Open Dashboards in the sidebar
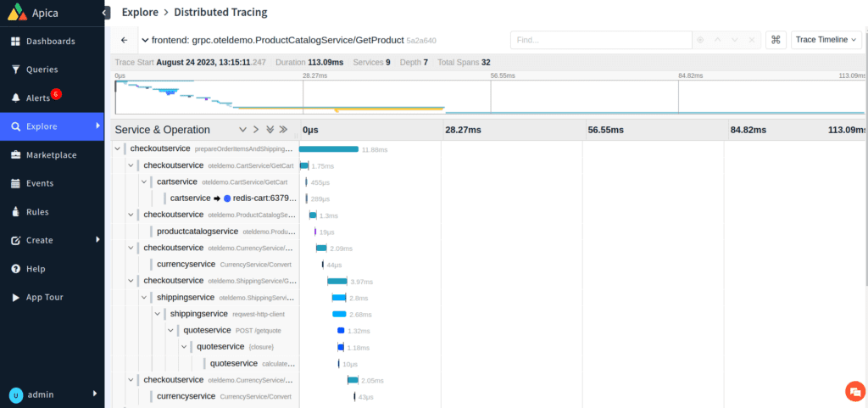Viewport: 868px width, 408px height. 50,41
